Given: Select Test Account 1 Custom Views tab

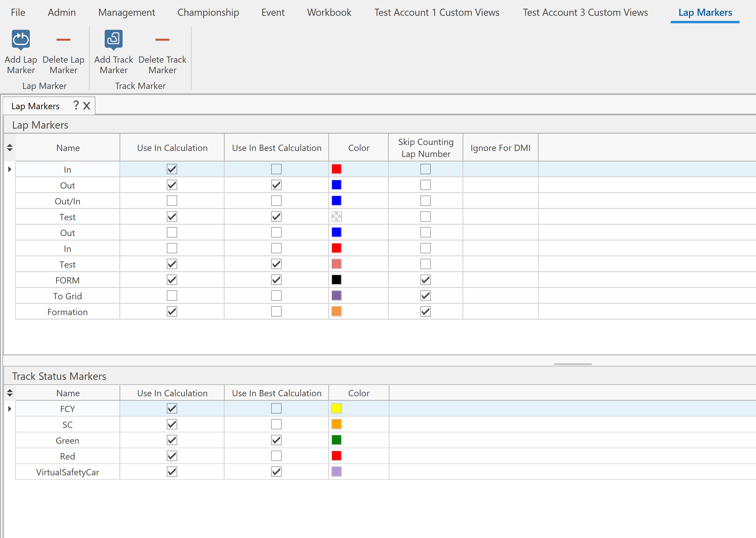Looking at the screenshot, I should point(437,13).
